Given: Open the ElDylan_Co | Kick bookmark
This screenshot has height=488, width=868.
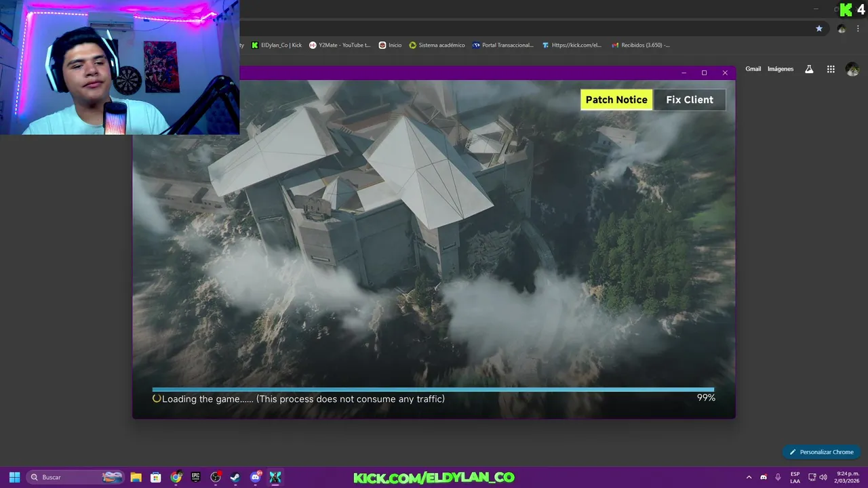Looking at the screenshot, I should [x=277, y=45].
